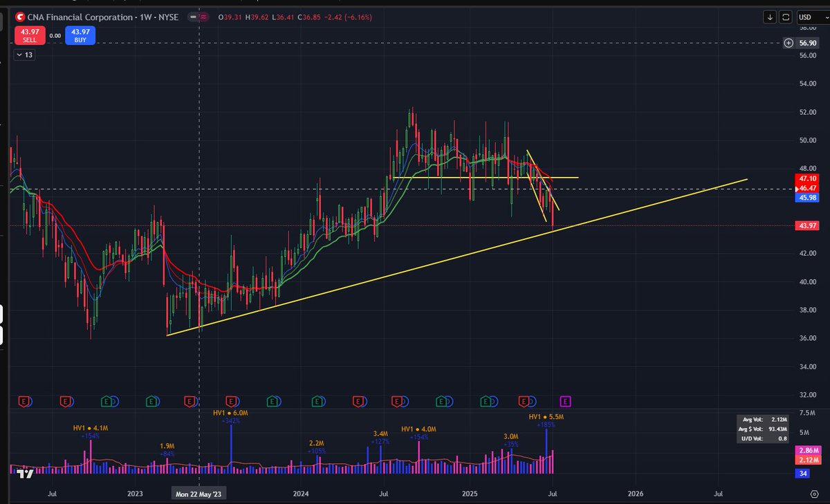The image size is (830, 504).
Task: Click the blue 43.97 BUY button
Action: click(80, 35)
